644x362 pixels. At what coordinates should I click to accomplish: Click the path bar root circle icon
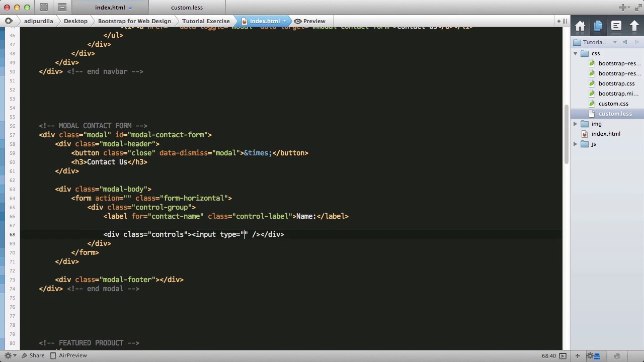point(9,21)
